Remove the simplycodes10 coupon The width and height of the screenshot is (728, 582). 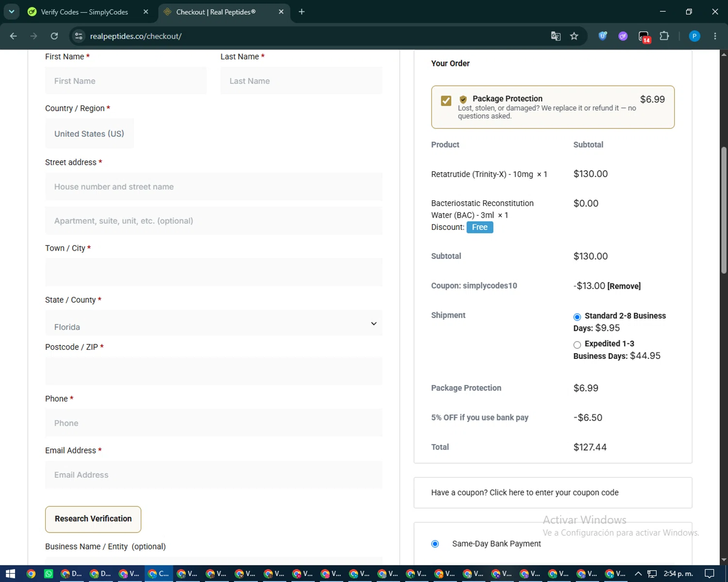624,286
